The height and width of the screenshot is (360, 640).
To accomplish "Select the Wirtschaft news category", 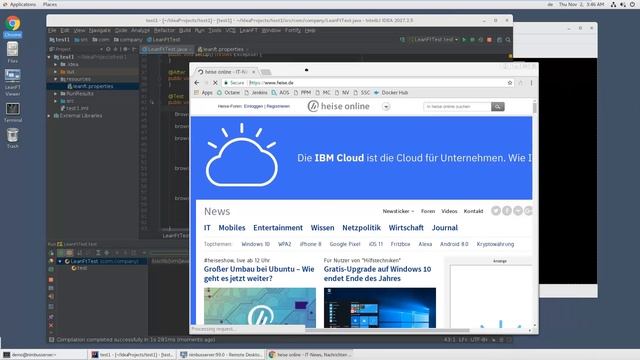I will pyautogui.click(x=406, y=228).
